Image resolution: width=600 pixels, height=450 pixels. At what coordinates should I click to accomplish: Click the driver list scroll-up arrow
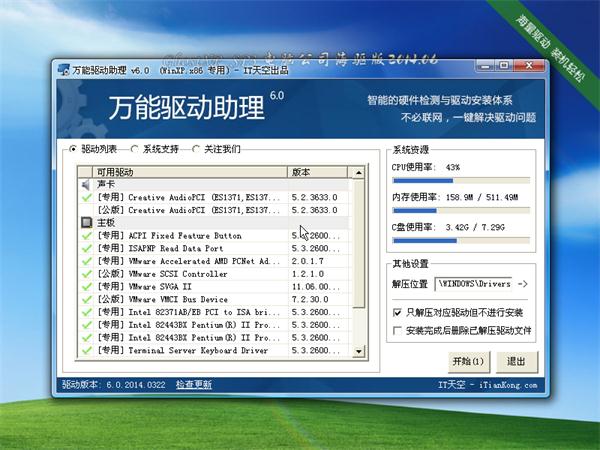click(x=359, y=172)
